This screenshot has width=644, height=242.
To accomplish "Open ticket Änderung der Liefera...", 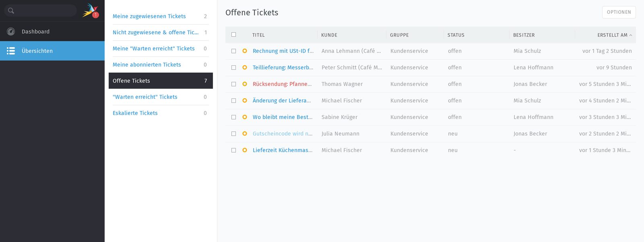I will (282, 100).
